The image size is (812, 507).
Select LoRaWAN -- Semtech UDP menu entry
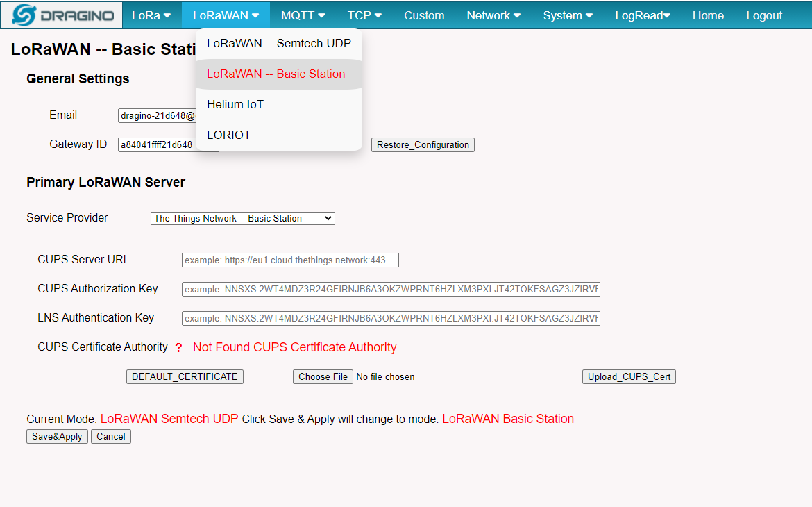(279, 44)
